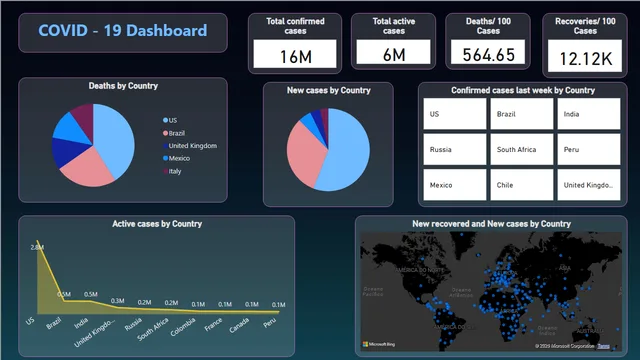Click the New cases by Country title
Viewport: 640px width, 360px height.
[x=329, y=90]
